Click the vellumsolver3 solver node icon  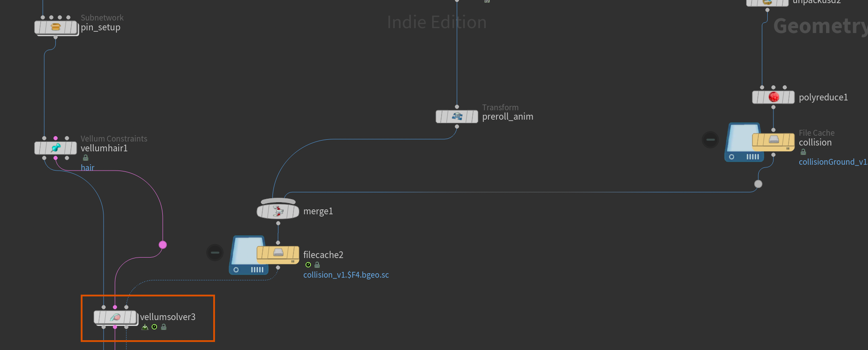click(x=115, y=317)
